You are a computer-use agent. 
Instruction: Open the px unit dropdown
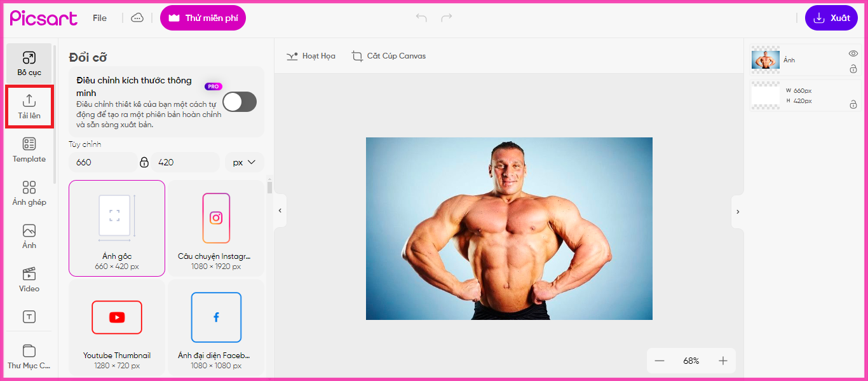pos(244,162)
